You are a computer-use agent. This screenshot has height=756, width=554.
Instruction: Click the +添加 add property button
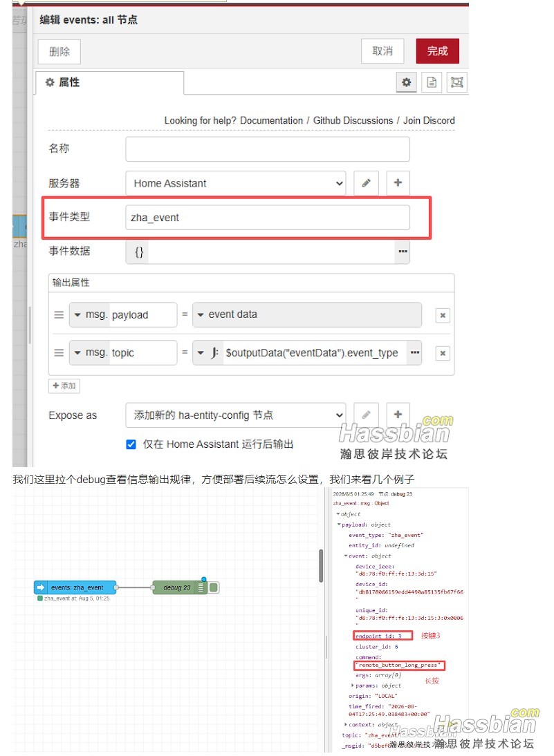(x=64, y=386)
